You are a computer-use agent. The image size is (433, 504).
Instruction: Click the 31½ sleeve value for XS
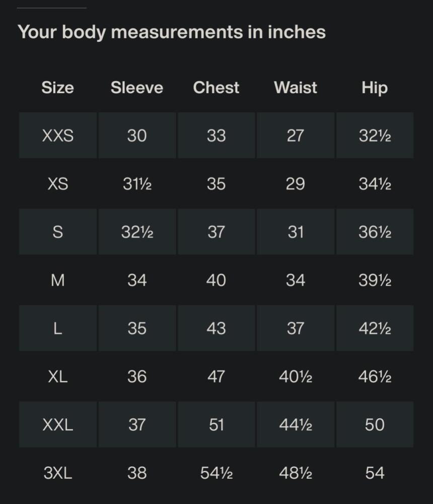tap(137, 184)
